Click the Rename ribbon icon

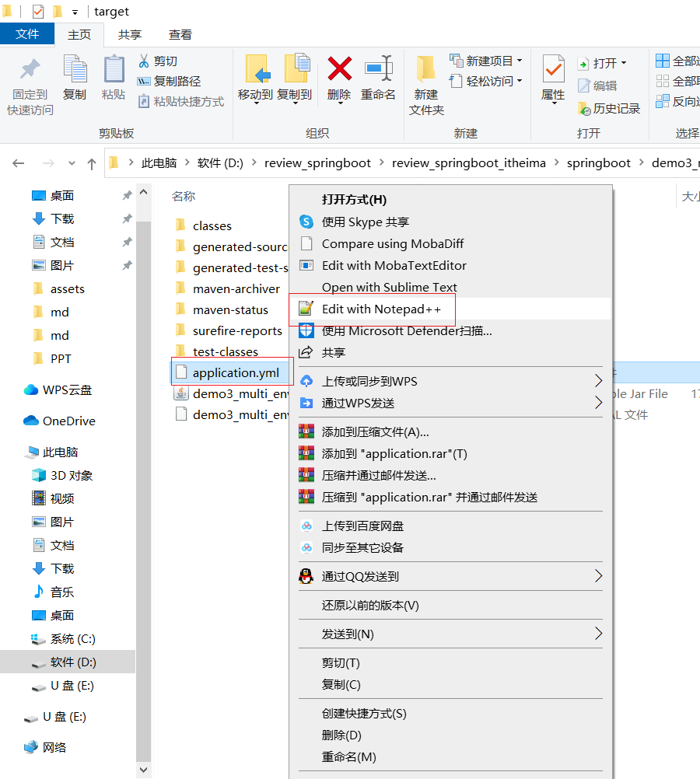coord(378,70)
